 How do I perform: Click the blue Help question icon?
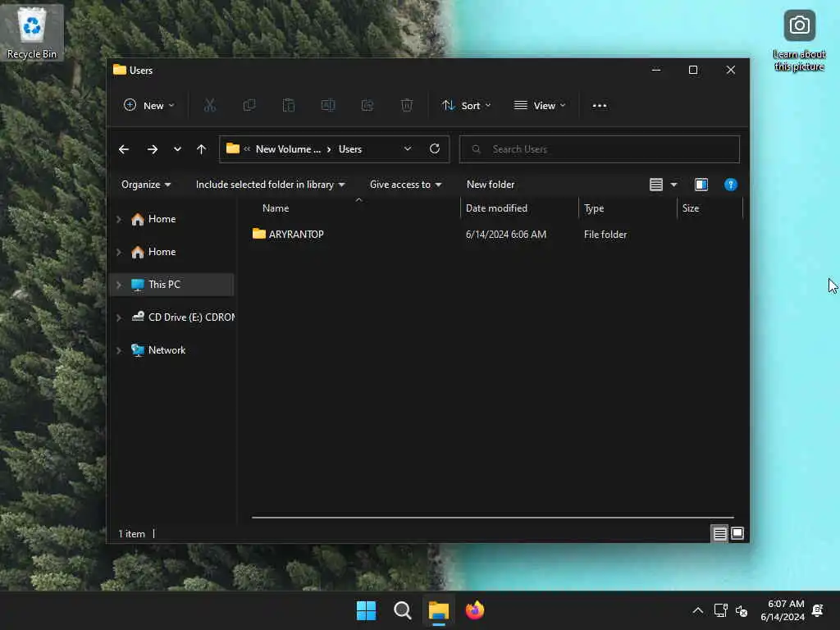pyautogui.click(x=730, y=185)
